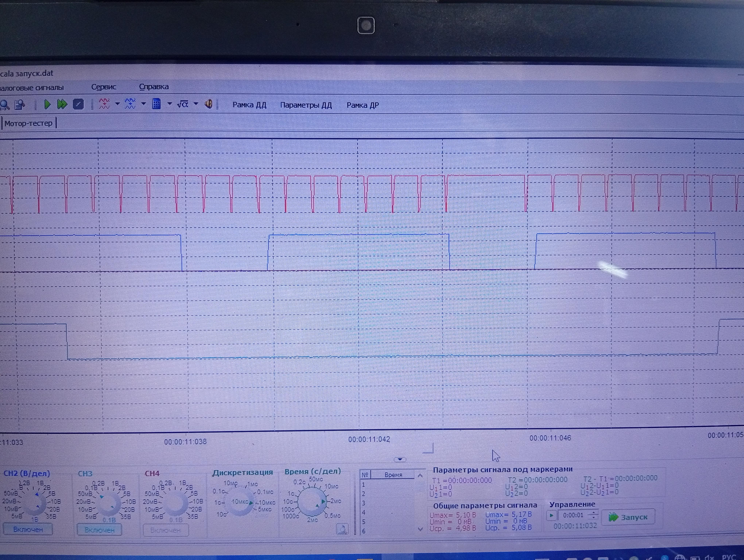Click the blue calculator icon
Viewport: 744px width, 560px height.
[x=156, y=104]
